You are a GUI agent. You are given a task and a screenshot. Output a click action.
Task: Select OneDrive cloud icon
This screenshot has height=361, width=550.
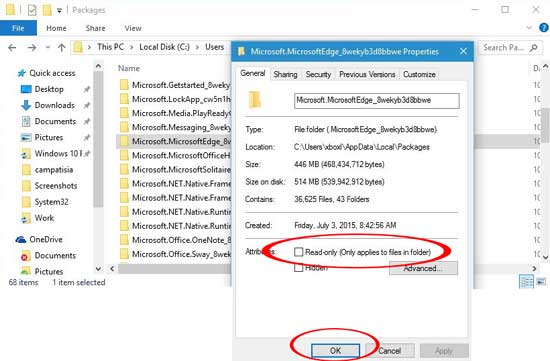[21, 240]
